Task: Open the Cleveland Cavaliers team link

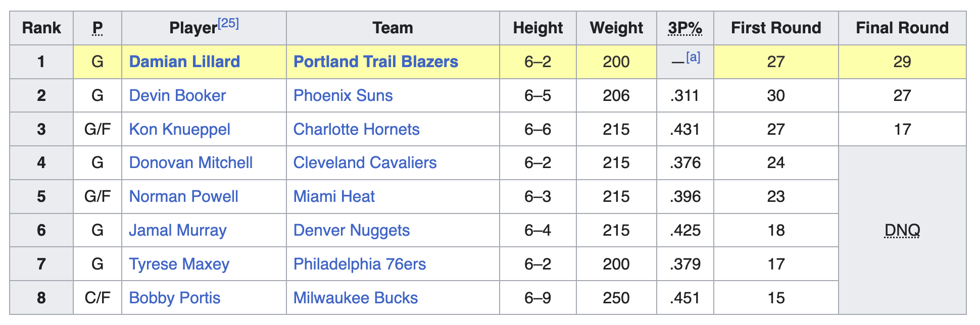Action: click(x=365, y=162)
